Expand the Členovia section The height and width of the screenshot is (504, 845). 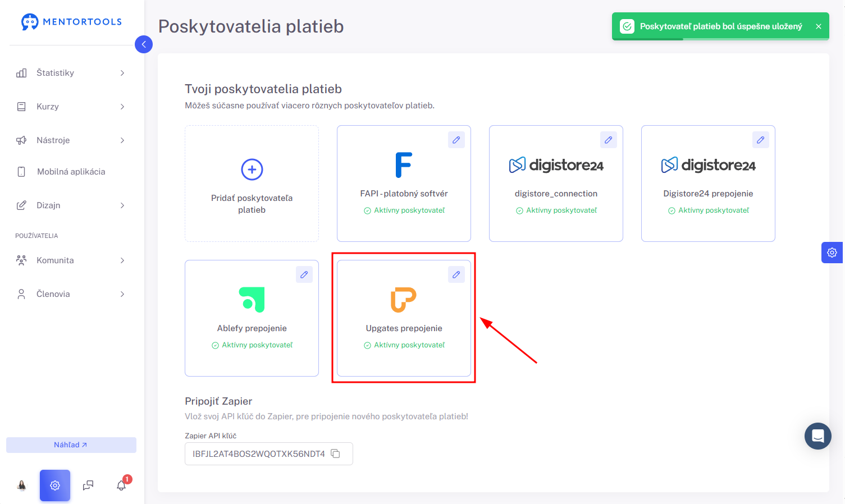[x=71, y=294]
